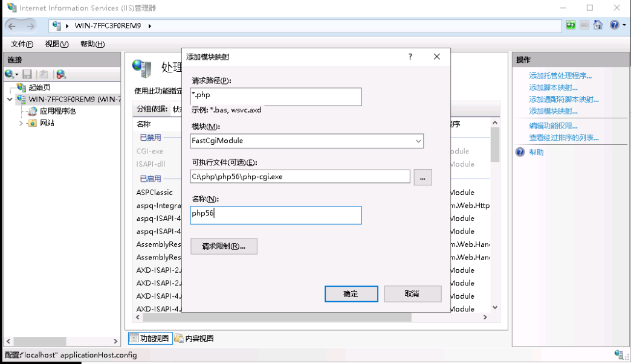The image size is (631, 364).
Task: Click the back navigation arrow
Action: tap(13, 26)
